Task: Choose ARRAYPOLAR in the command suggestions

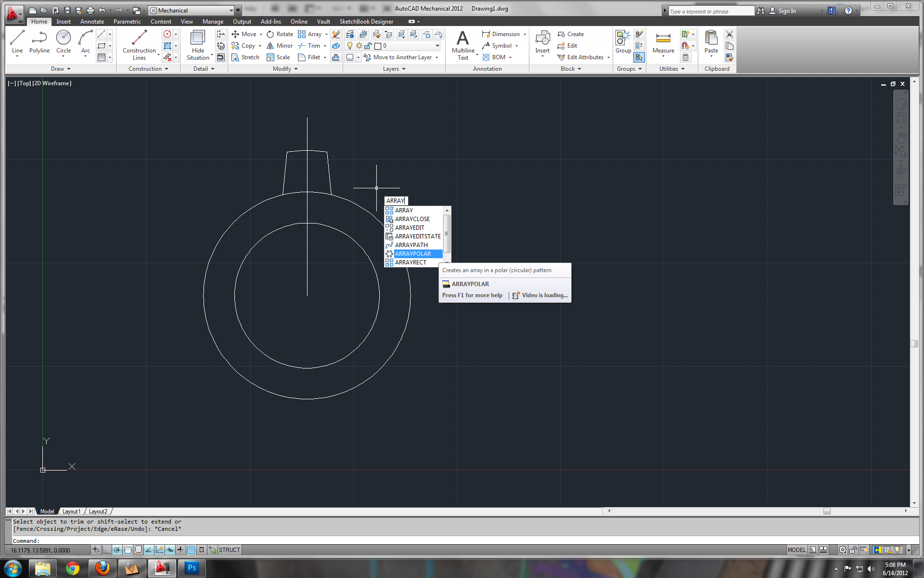Action: point(413,254)
